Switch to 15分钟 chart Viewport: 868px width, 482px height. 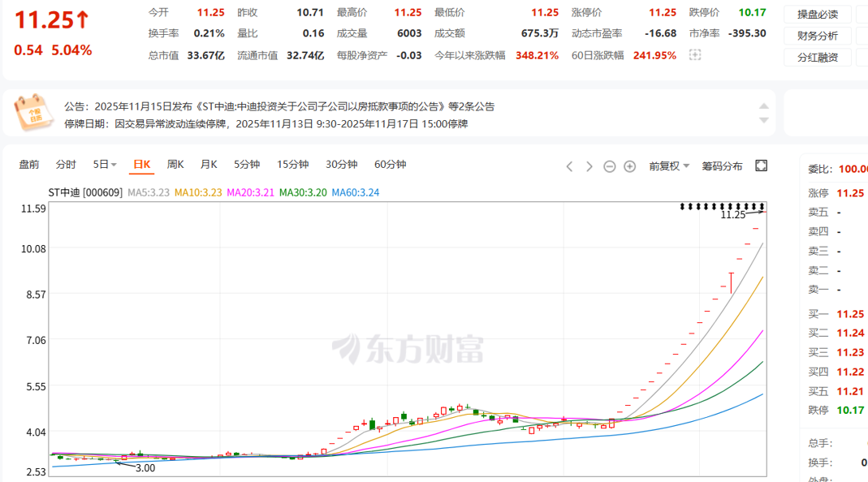(x=293, y=165)
